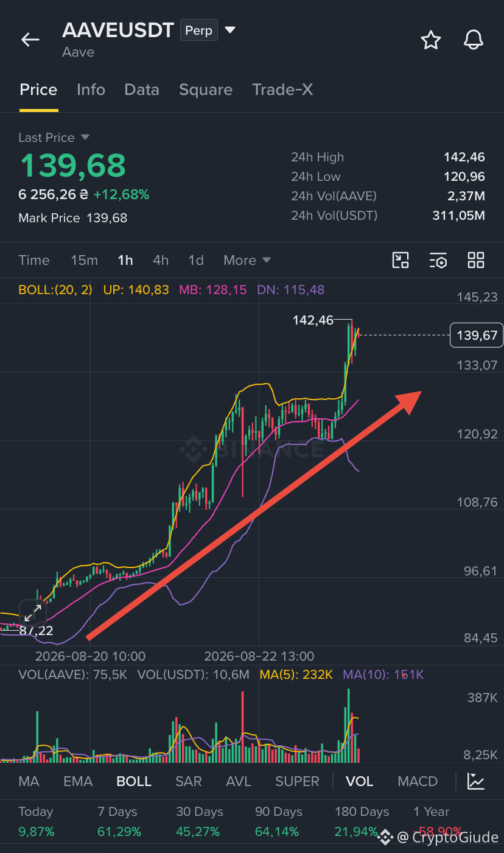
Task: Tap the 2026-08-20 10:00 date label
Action: (x=91, y=656)
